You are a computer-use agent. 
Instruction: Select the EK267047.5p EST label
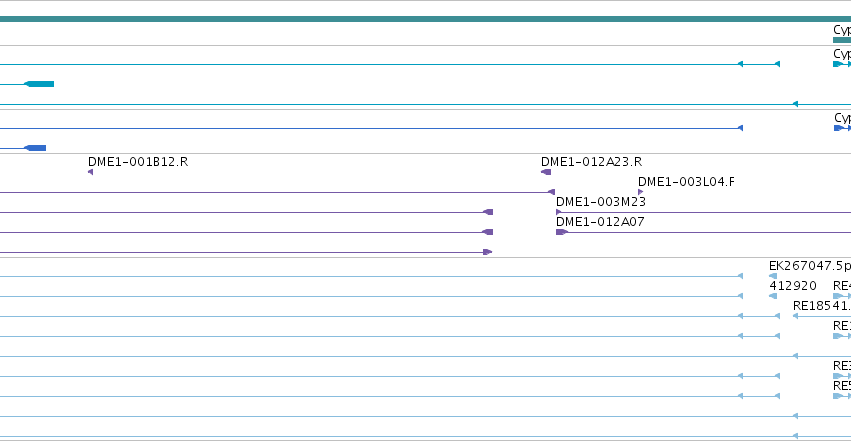click(x=810, y=266)
